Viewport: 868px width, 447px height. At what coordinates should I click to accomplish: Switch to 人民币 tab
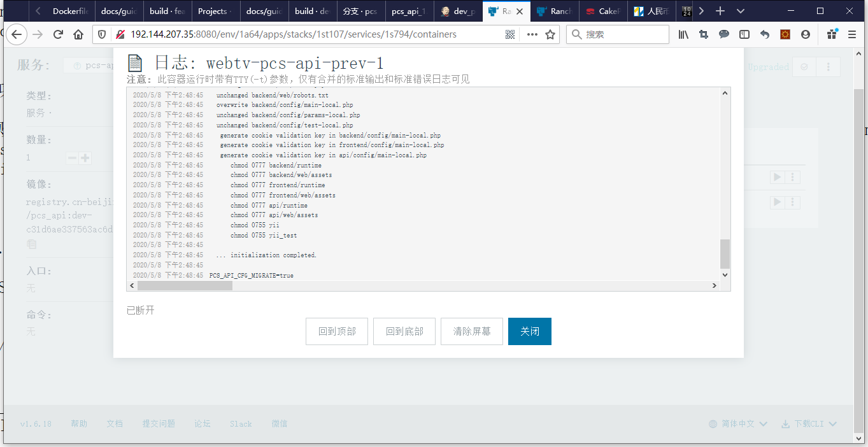[x=651, y=11]
